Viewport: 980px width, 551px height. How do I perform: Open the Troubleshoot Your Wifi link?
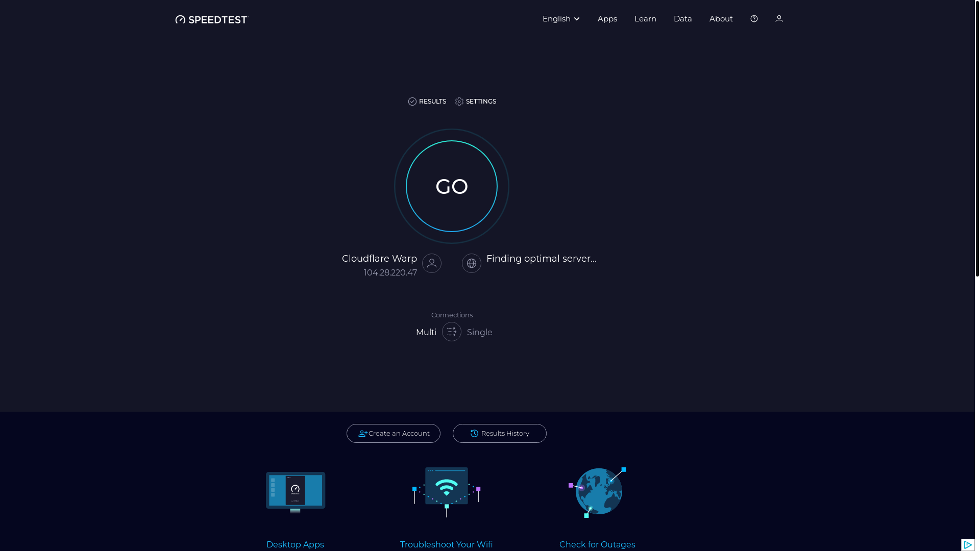pos(447,545)
